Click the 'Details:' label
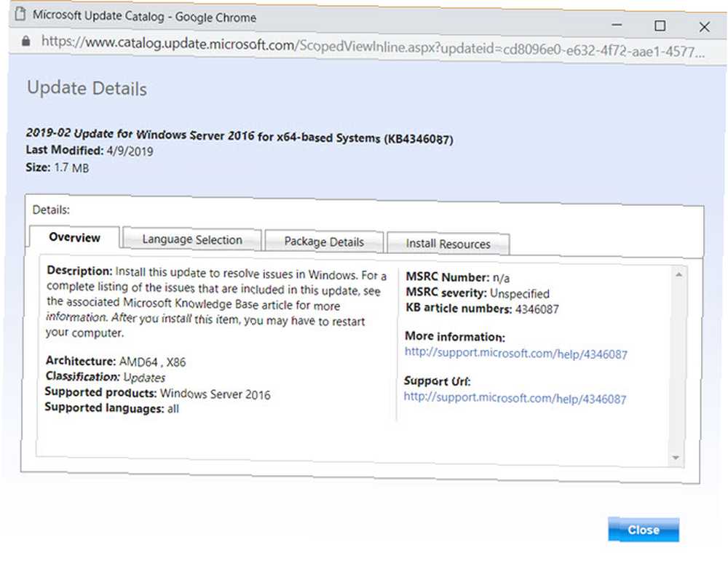 51,210
